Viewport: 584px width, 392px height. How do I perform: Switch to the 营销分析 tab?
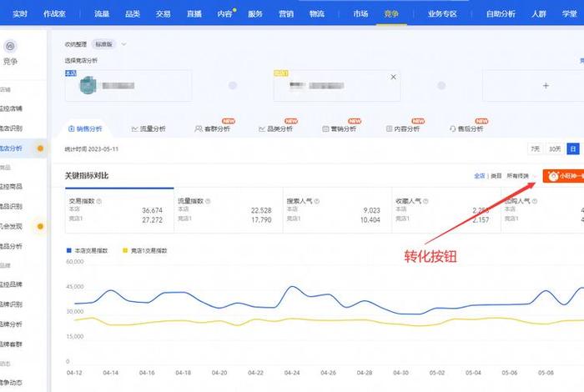339,128
